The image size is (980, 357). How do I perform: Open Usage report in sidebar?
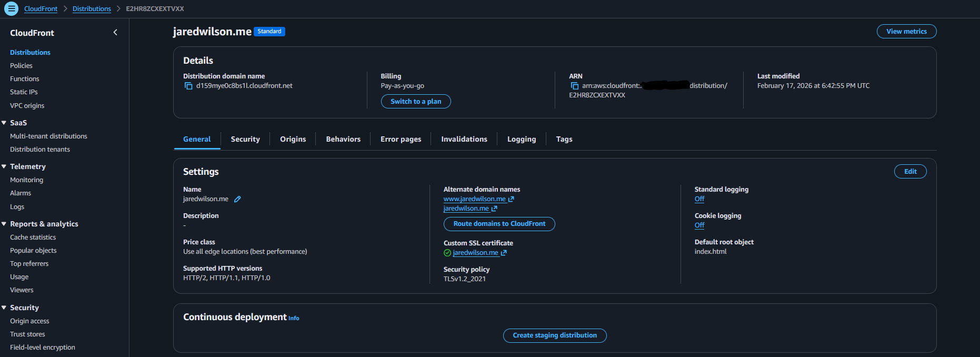19,277
